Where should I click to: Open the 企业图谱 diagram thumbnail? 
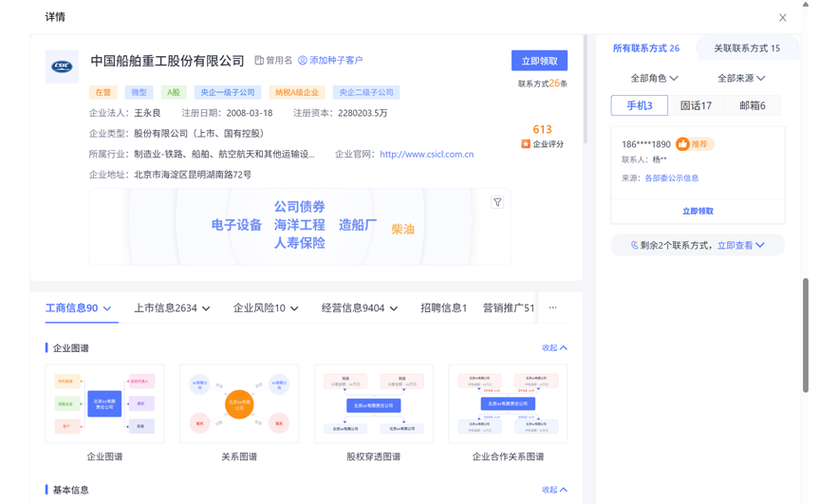[x=104, y=403]
